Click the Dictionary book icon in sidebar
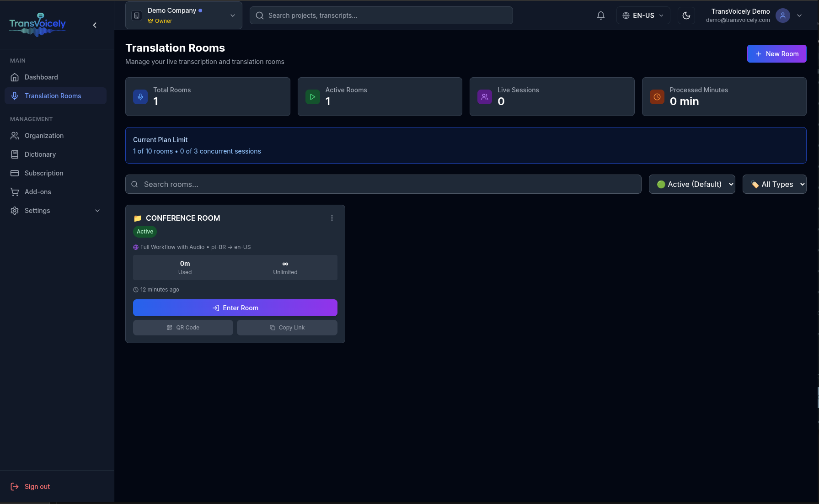This screenshot has height=504, width=819. point(15,154)
